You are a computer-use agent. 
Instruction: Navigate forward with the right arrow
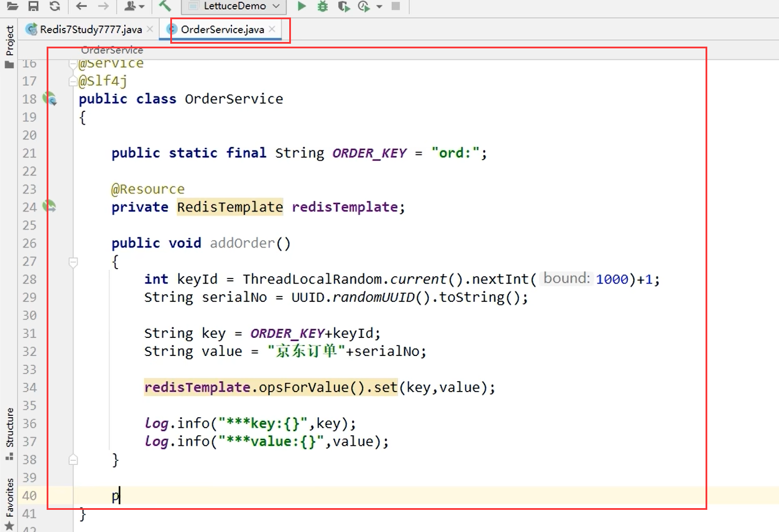click(x=103, y=6)
